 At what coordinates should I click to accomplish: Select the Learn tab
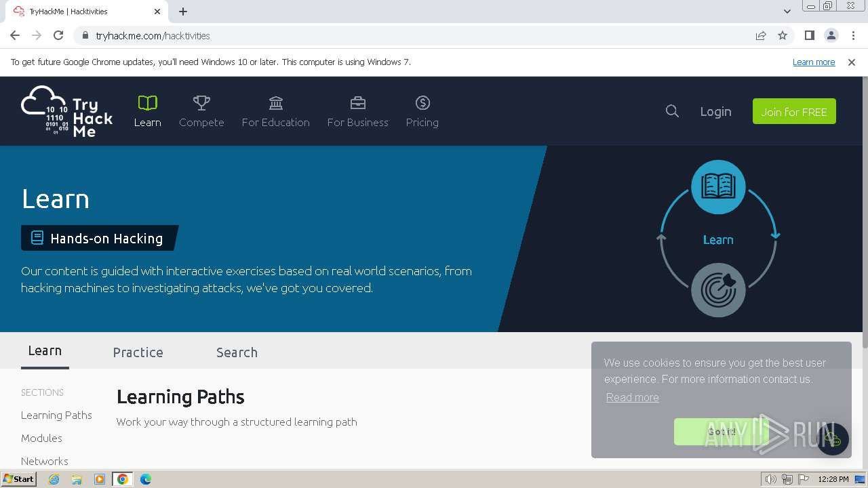(45, 350)
